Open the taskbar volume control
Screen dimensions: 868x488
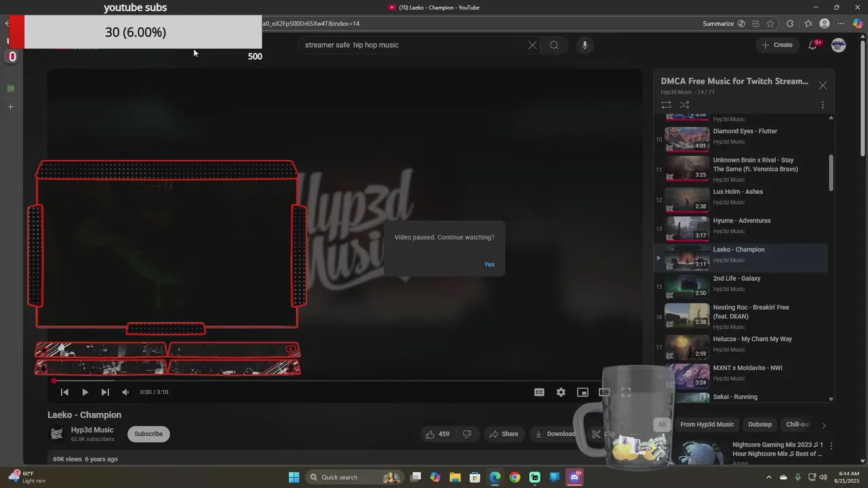coord(823,477)
